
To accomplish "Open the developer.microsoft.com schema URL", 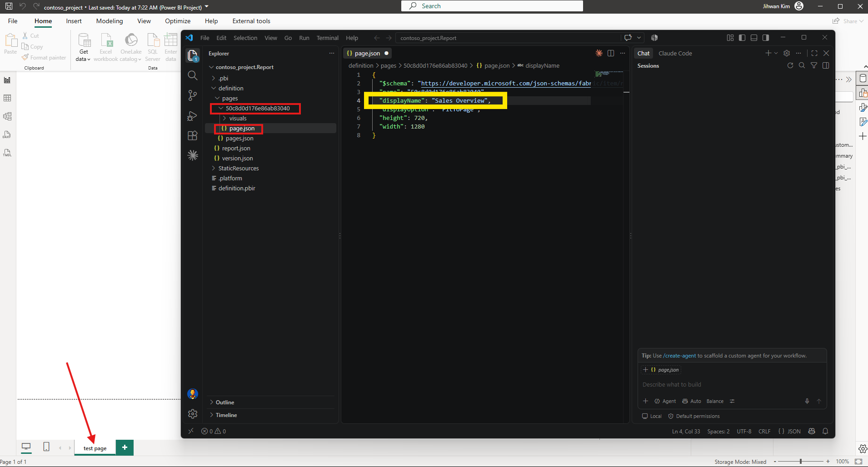I will 506,84.
